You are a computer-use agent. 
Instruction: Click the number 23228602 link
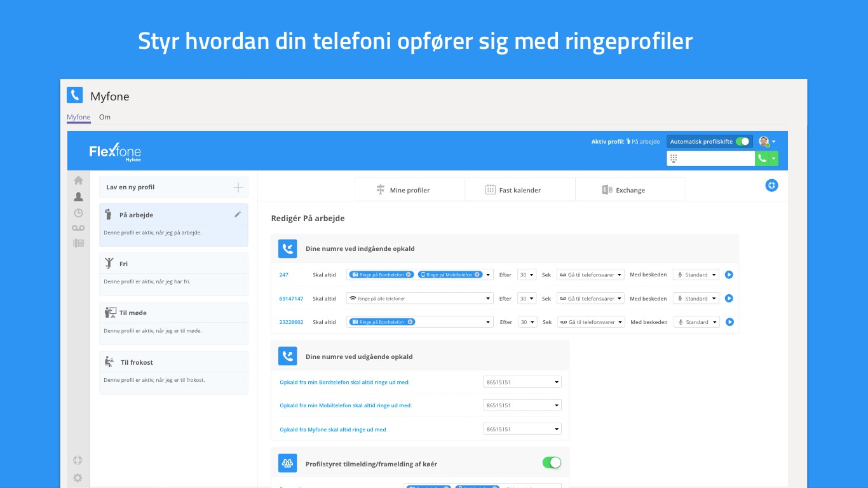coord(291,322)
